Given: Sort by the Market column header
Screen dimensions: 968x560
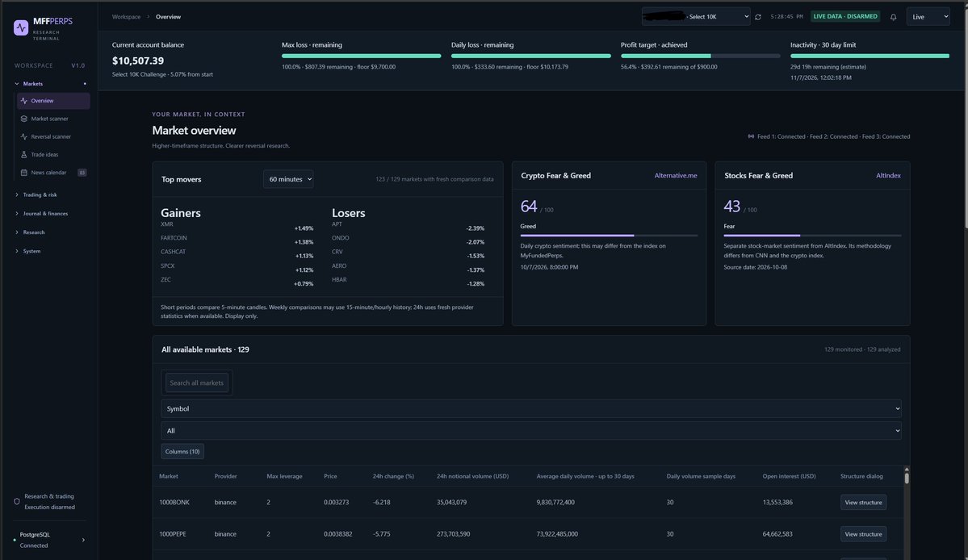Looking at the screenshot, I should click(169, 476).
